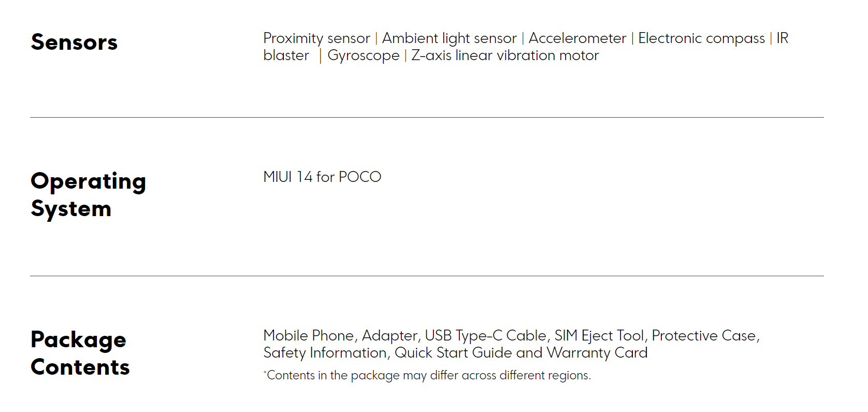Viewport: 868px width, 412px height.
Task: Click Z-axis linear vibration motor text
Action: tap(505, 55)
